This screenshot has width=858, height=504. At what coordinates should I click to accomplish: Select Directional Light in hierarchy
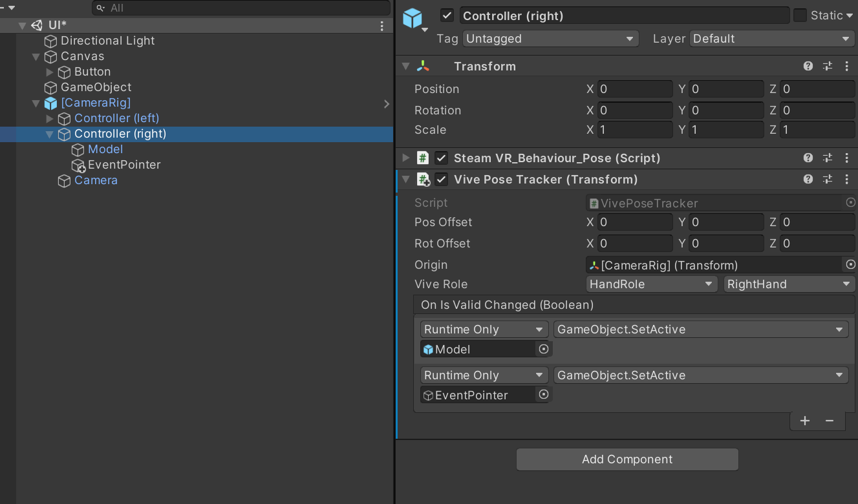107,41
